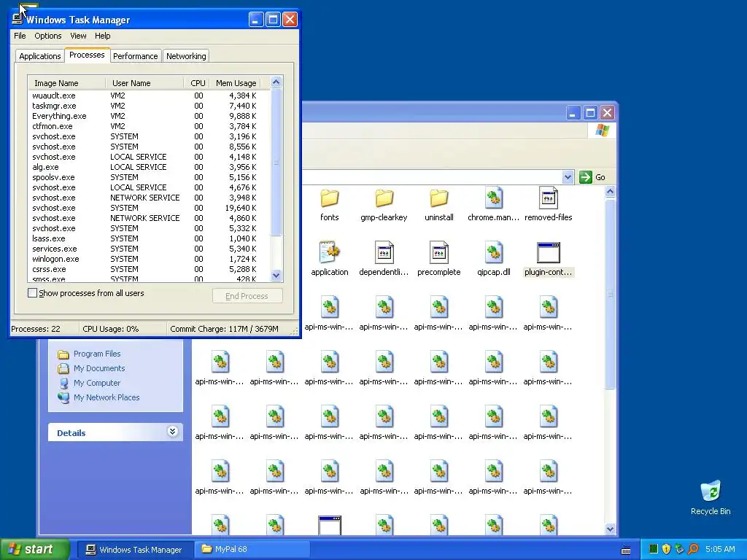Screen dimensions: 747x560
Task: Switch to the Applications tab
Action: click(40, 56)
